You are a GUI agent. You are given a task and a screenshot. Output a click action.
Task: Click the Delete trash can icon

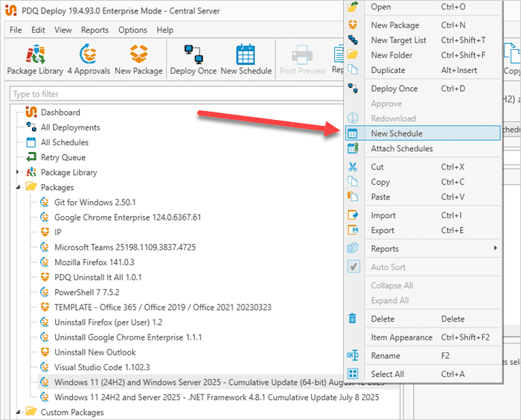[353, 319]
